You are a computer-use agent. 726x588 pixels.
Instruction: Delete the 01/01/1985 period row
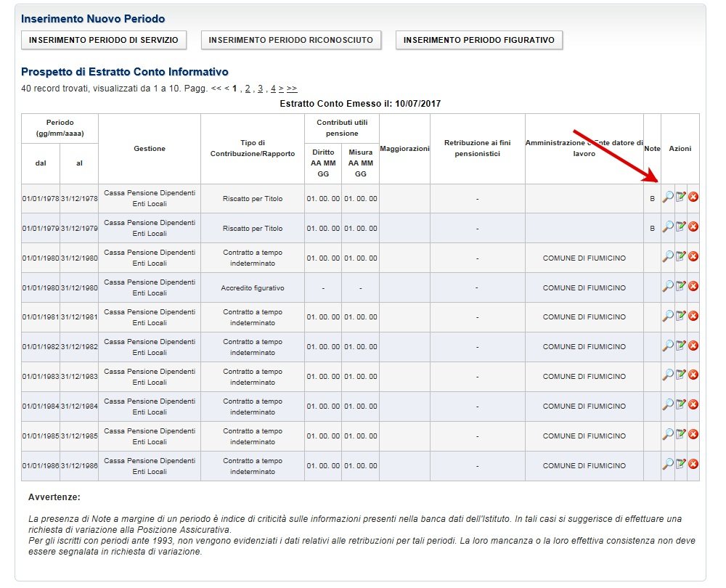click(x=693, y=434)
